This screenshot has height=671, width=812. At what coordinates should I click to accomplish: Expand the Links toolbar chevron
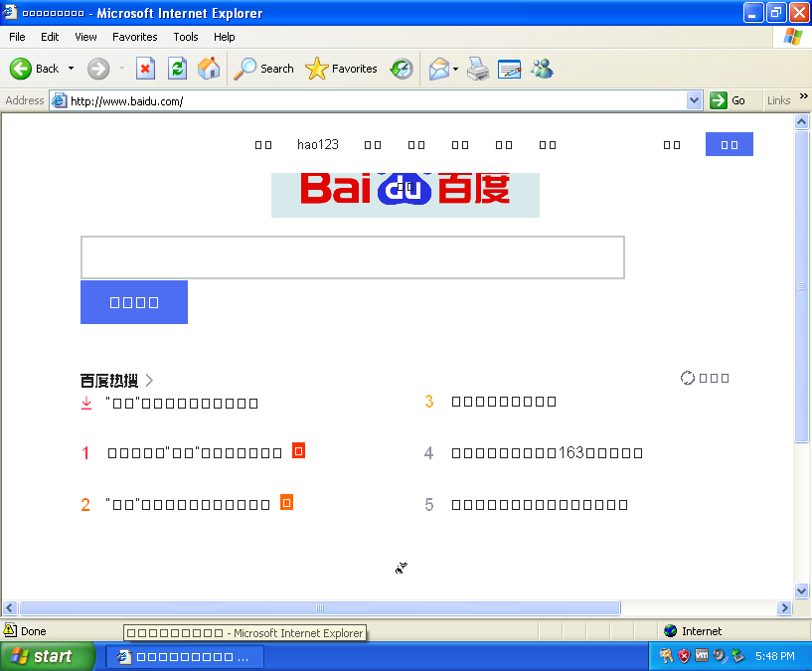(803, 96)
